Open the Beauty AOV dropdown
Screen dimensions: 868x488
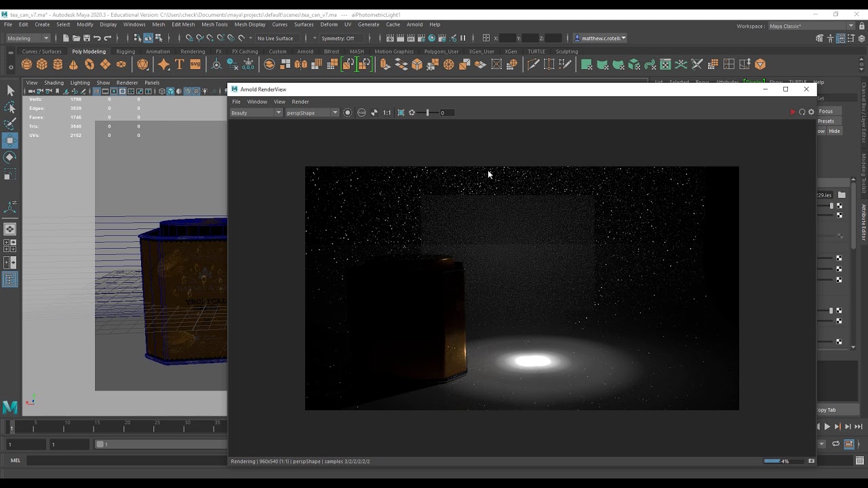click(x=256, y=113)
